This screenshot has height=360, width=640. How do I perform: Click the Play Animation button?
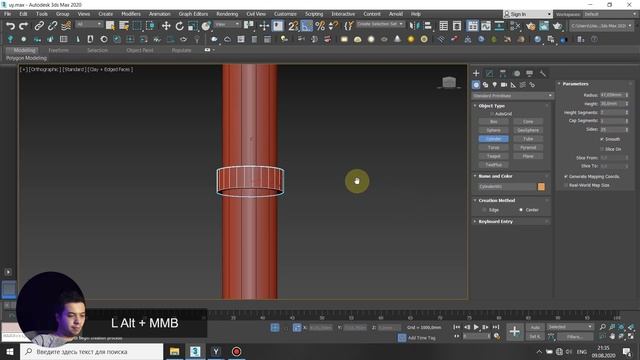[476, 327]
